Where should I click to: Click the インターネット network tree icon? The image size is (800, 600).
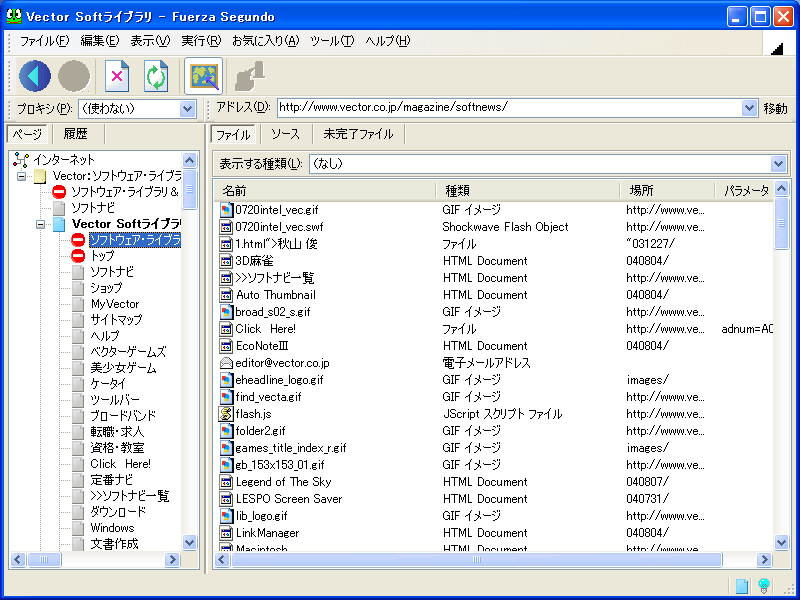click(20, 160)
